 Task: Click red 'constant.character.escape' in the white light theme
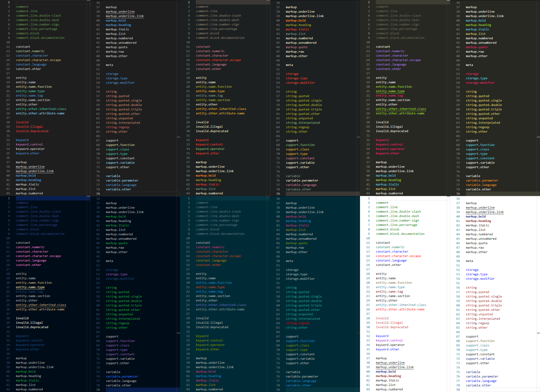398,256
